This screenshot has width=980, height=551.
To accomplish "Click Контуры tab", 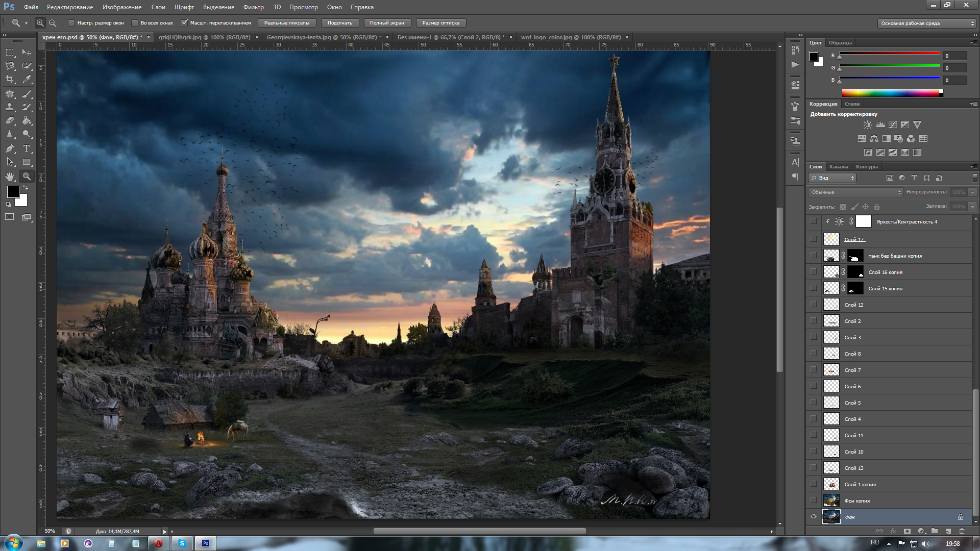I will click(867, 167).
